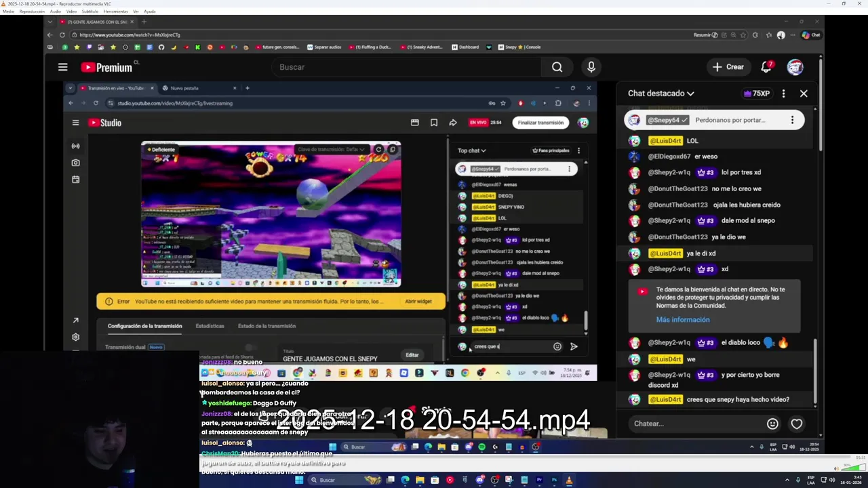This screenshot has height=488, width=868.
Task: Open options on pinned @Snepy64 message
Action: tap(792, 120)
